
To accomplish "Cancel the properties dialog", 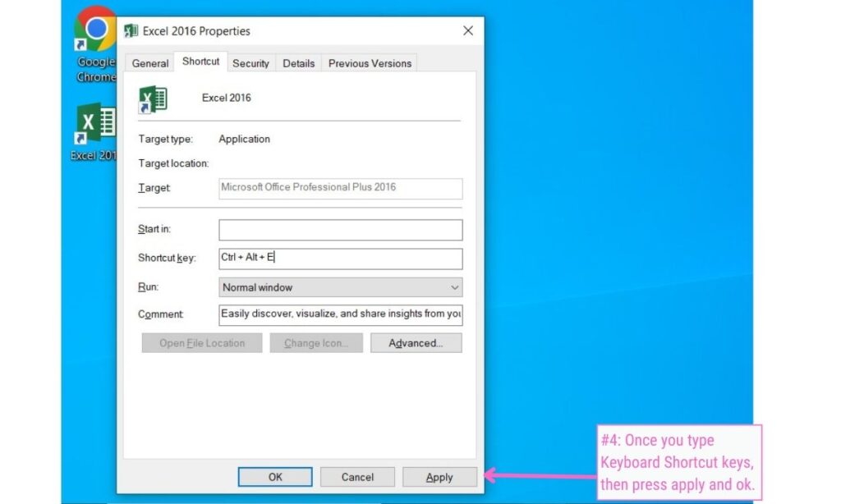I will coord(357,476).
